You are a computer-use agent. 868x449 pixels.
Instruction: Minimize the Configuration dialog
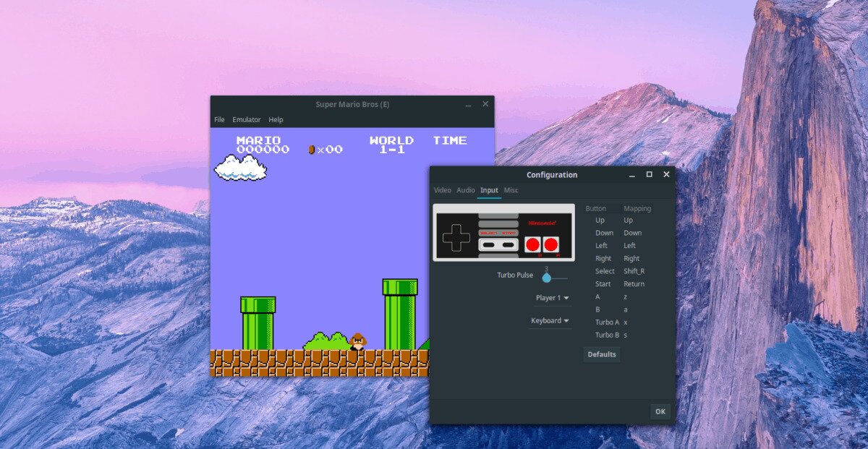(631, 175)
